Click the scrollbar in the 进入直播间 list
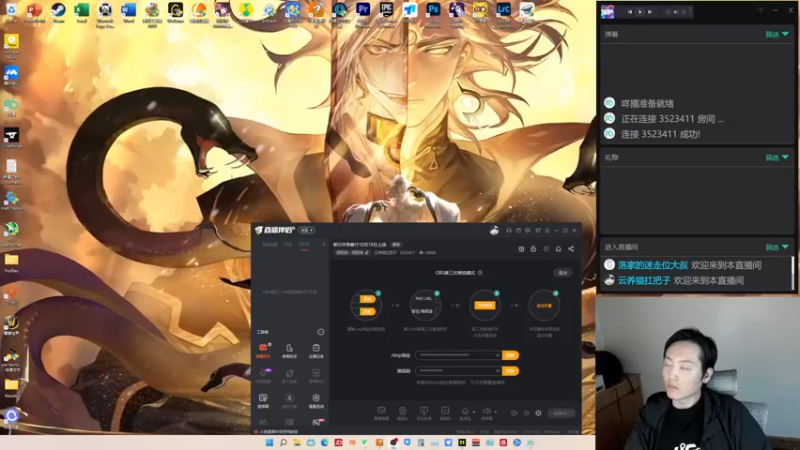This screenshot has height=450, width=800. coord(793,272)
